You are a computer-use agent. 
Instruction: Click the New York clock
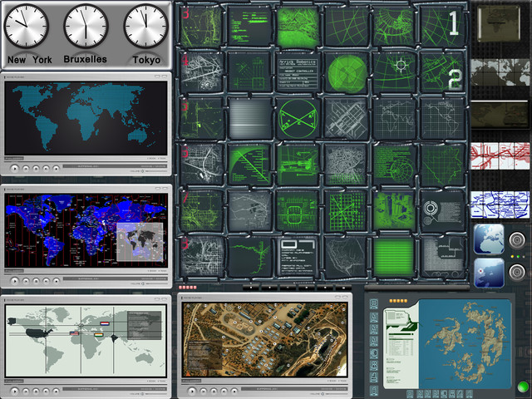click(26, 26)
